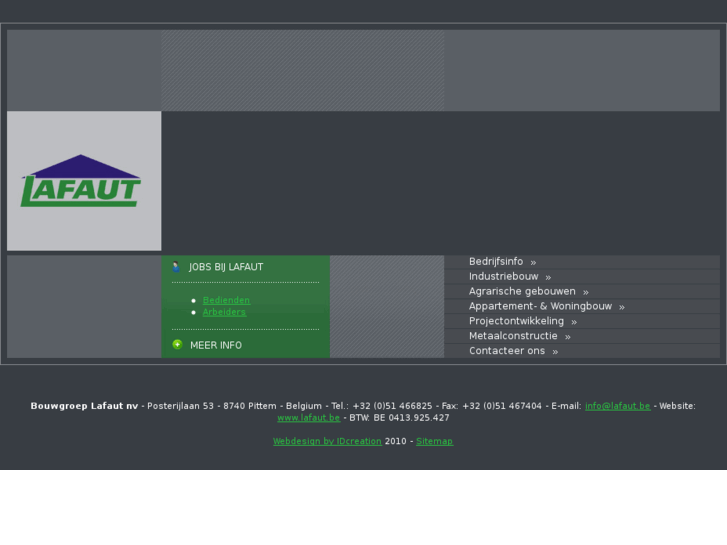Click the Tel.: +32 (0)51 466825 text
The width and height of the screenshot is (727, 545).
pos(382,406)
